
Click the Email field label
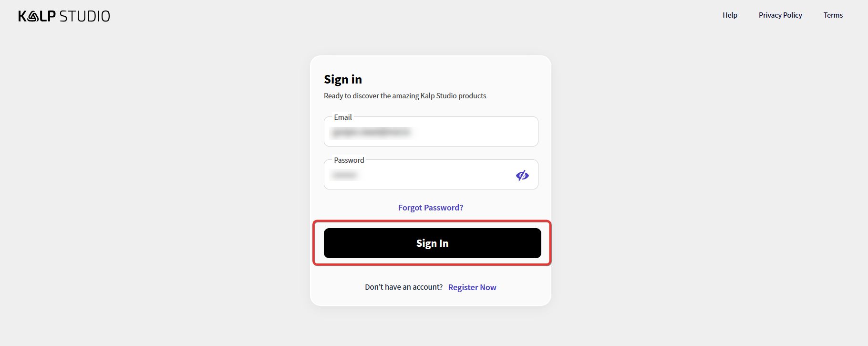(343, 117)
